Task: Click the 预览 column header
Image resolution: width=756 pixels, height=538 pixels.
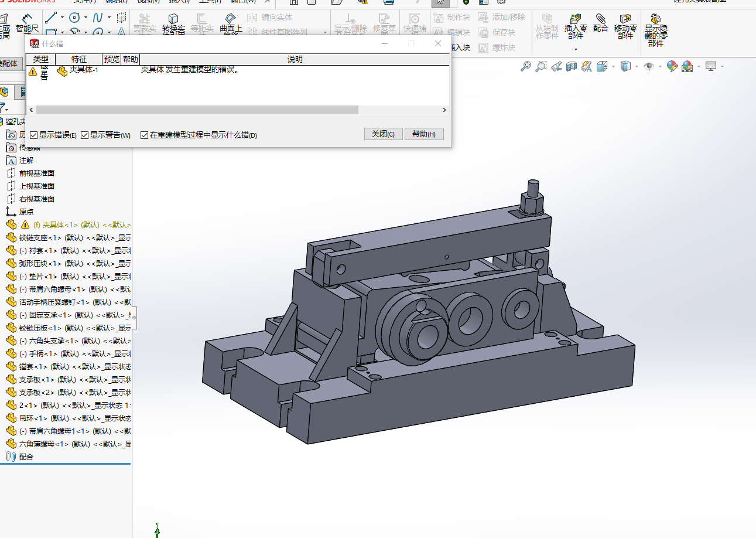Action: pos(112,59)
